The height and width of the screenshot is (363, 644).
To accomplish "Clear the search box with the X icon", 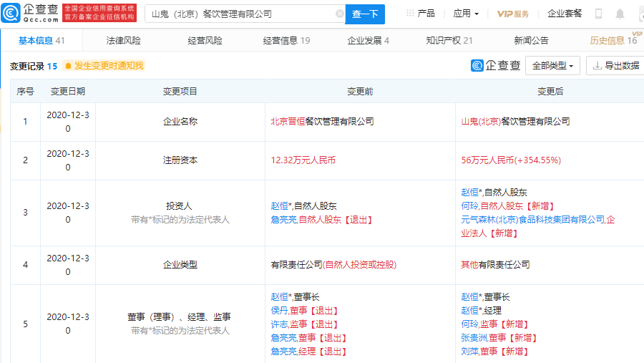I will click(x=340, y=14).
